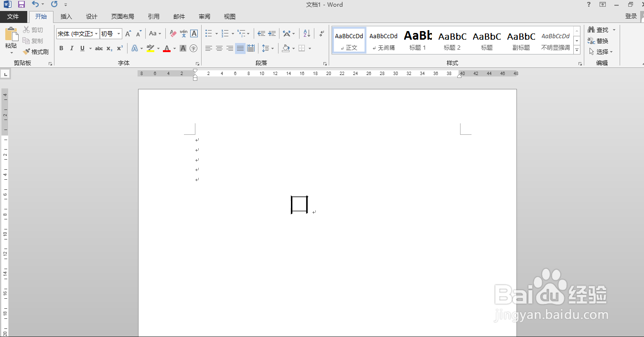Screen dimensions: 644x337
Task: Align paragraph text to the left
Action: point(209,48)
